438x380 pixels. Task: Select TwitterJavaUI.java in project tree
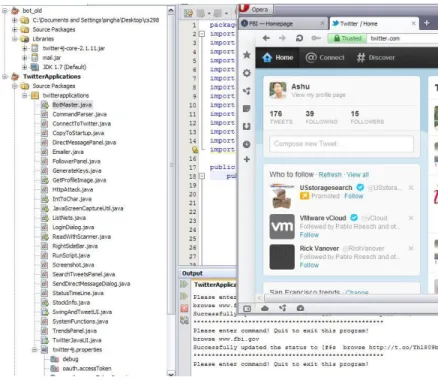[x=77, y=340]
